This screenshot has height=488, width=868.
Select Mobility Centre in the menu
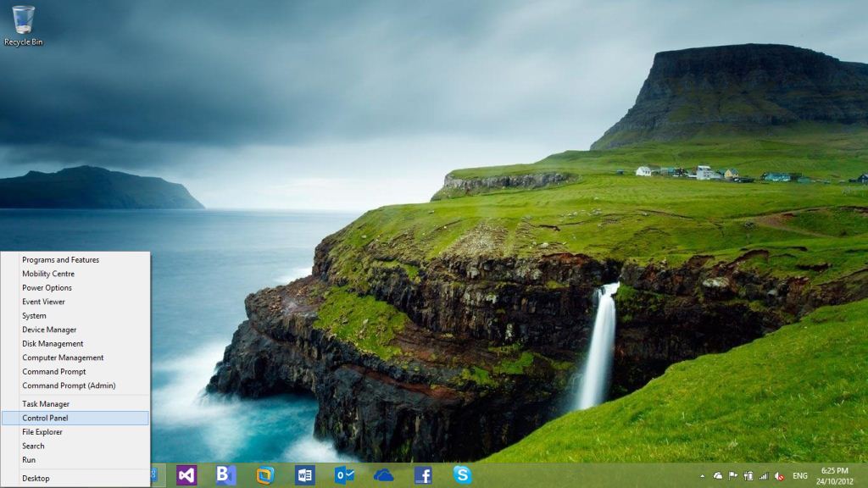click(x=75, y=274)
